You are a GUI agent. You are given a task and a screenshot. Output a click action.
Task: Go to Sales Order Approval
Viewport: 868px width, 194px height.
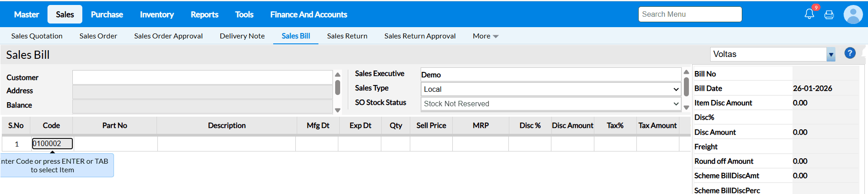pos(168,36)
